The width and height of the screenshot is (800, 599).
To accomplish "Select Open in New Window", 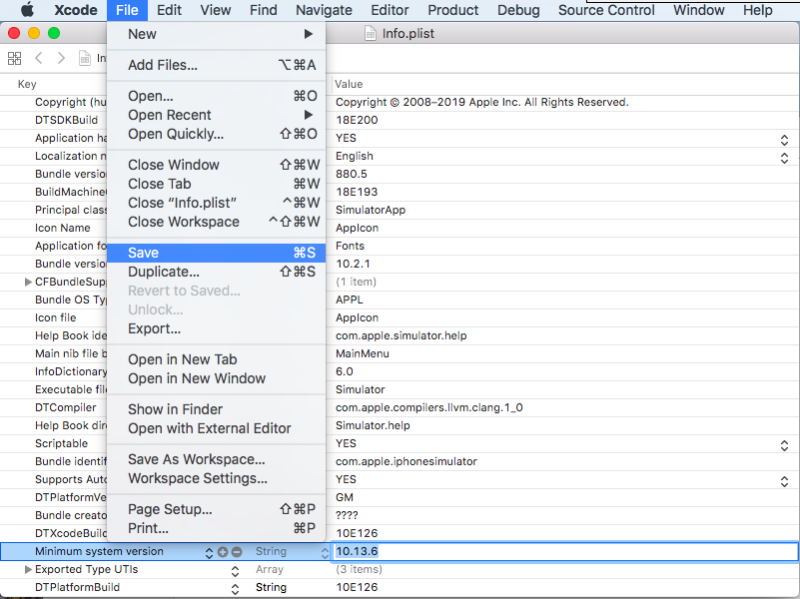I will 217,379.
